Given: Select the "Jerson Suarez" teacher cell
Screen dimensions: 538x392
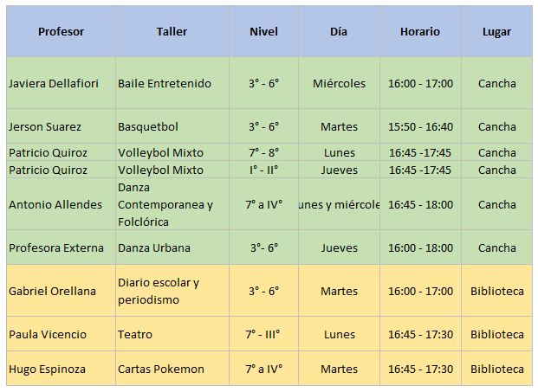Looking at the screenshot, I should click(x=45, y=127).
